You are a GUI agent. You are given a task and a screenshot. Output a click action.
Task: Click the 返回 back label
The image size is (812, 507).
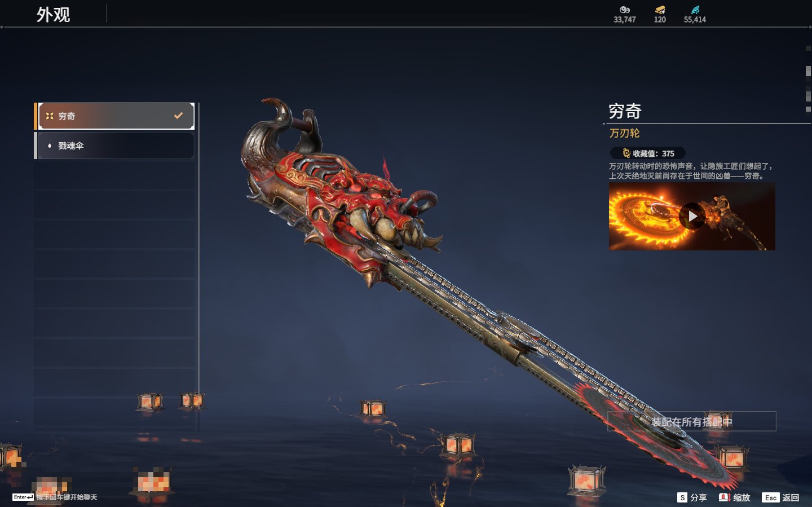click(791, 497)
